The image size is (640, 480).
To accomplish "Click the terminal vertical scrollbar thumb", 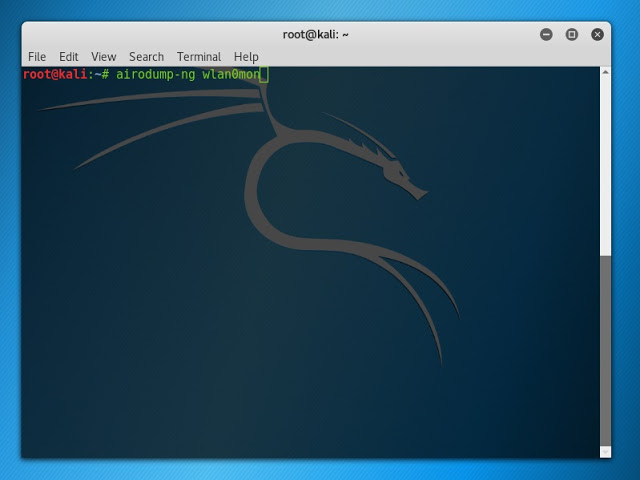I will point(605,351).
